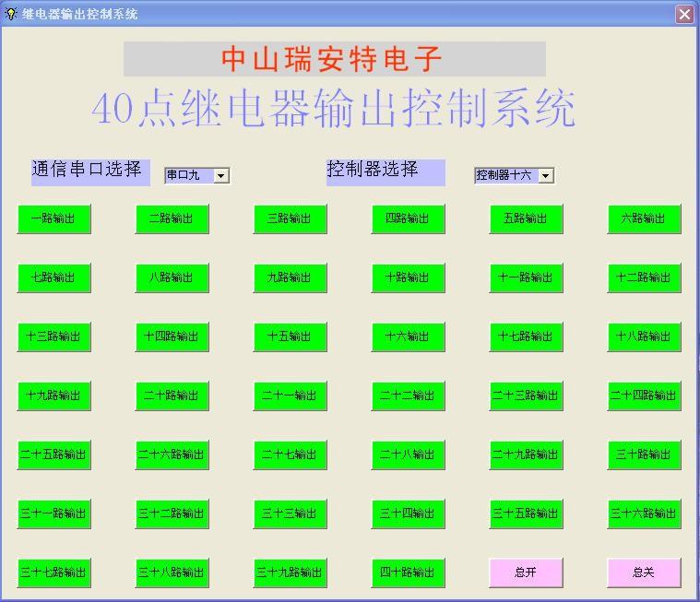
Task: Select the 三十路输出 relay button
Action: pyautogui.click(x=644, y=454)
